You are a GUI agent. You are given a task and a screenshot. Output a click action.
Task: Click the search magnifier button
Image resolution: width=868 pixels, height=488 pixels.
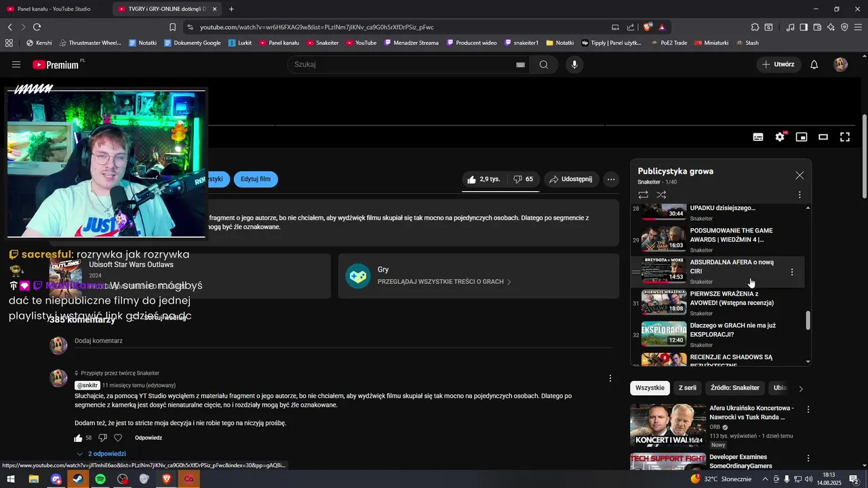[x=544, y=64]
